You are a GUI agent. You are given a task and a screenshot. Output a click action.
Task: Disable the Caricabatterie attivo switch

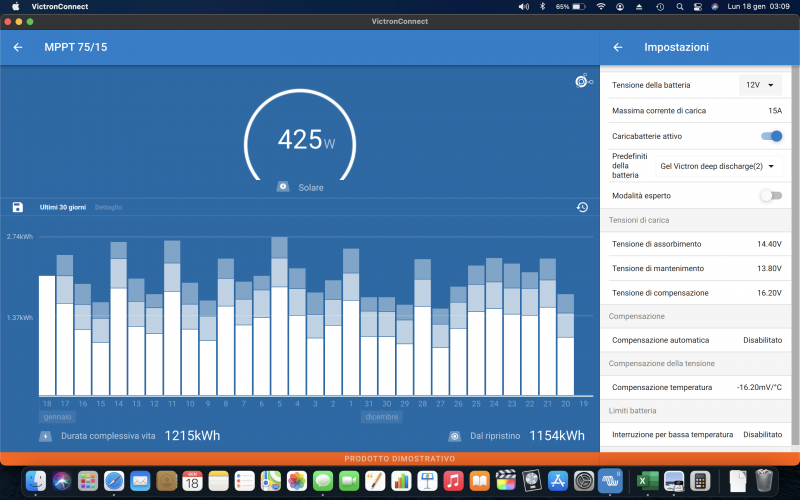(771, 136)
